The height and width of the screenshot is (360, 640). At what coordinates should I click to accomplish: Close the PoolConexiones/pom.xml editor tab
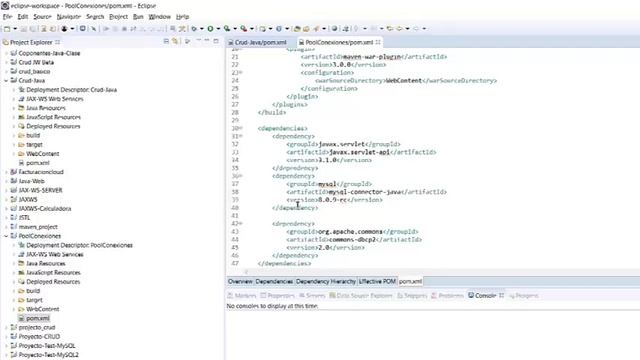coord(378,42)
